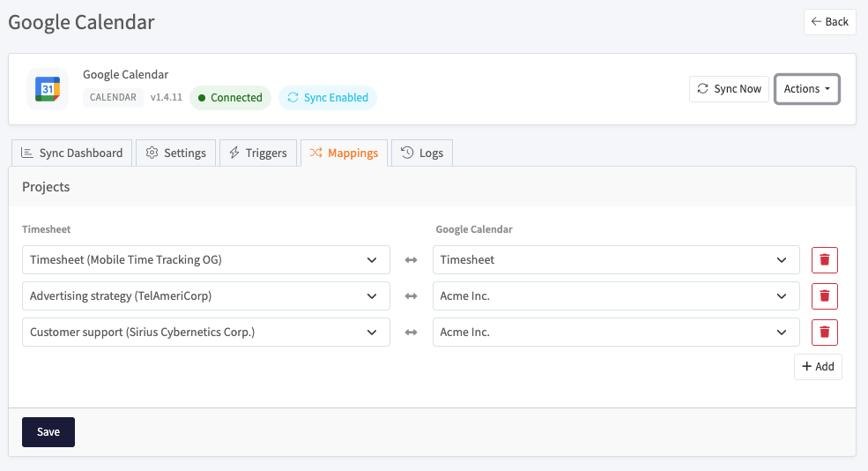Open the Google Calendar 'Timesheet' calendar dropdown
Screen dimensions: 868x471
616,260
